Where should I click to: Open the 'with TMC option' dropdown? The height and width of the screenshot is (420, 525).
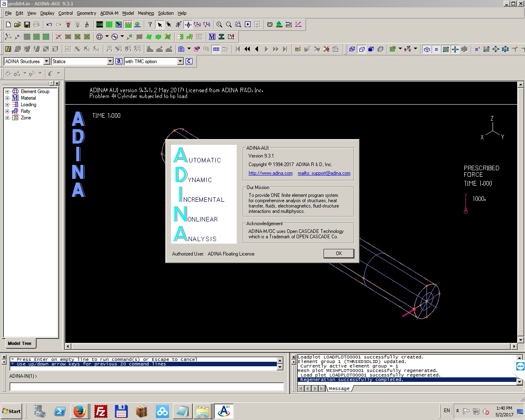[x=180, y=61]
